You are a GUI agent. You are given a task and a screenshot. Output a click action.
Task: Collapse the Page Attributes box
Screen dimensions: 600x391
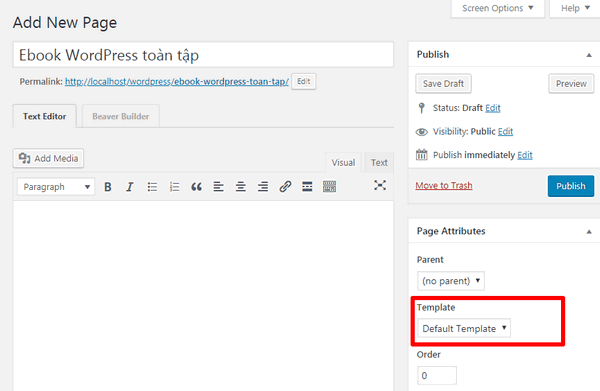pyautogui.click(x=589, y=231)
